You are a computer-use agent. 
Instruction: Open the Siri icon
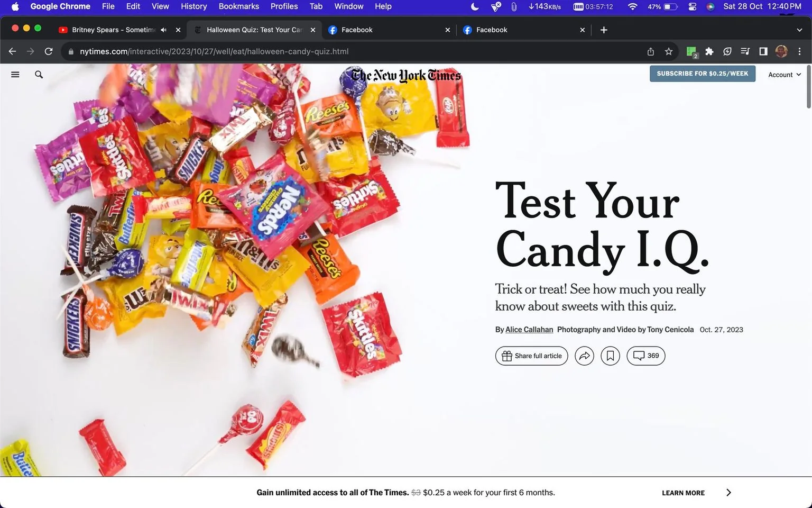[x=710, y=6]
